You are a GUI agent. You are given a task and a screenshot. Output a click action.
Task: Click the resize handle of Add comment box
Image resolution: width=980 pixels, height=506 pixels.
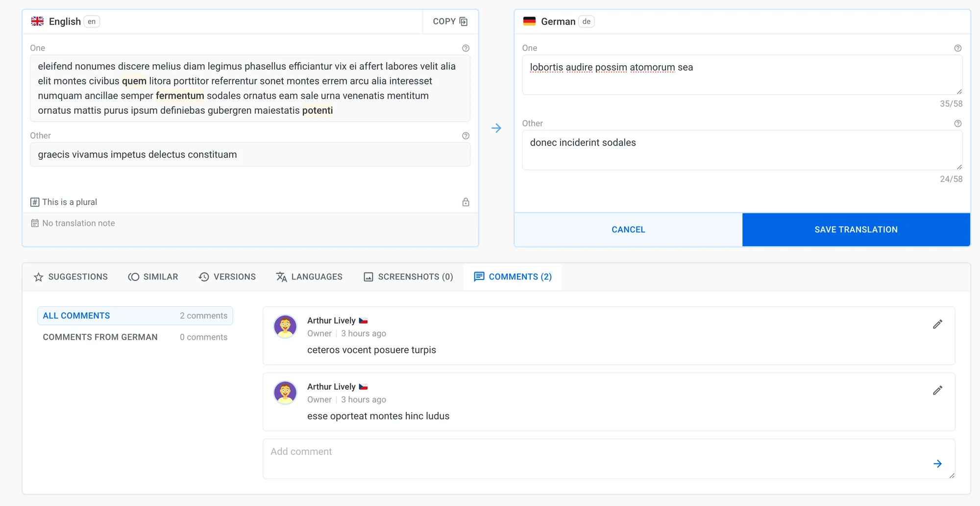(952, 476)
